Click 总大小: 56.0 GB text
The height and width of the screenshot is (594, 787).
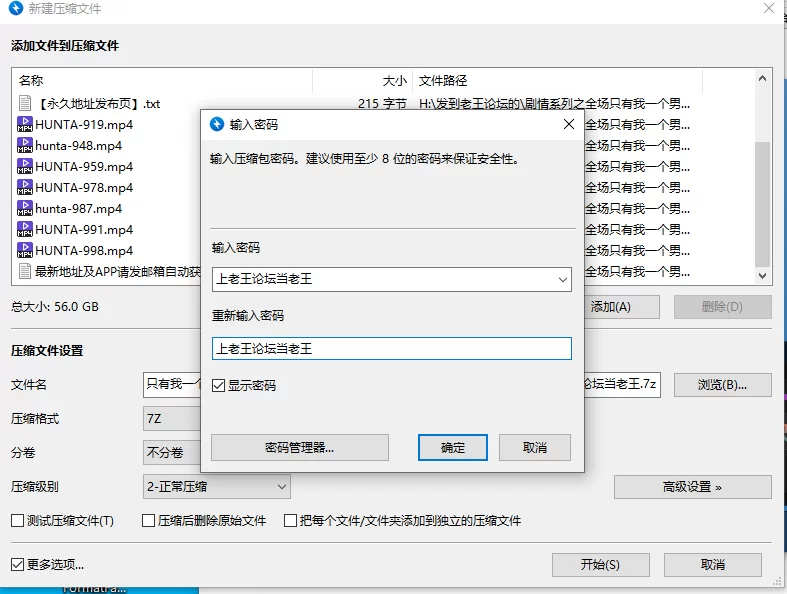tap(55, 307)
